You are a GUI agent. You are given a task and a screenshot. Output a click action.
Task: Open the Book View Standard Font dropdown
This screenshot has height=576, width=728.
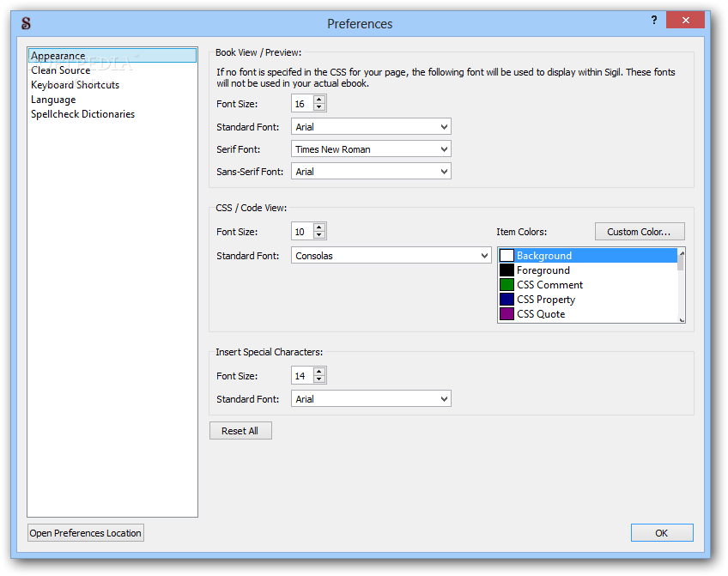tap(371, 127)
